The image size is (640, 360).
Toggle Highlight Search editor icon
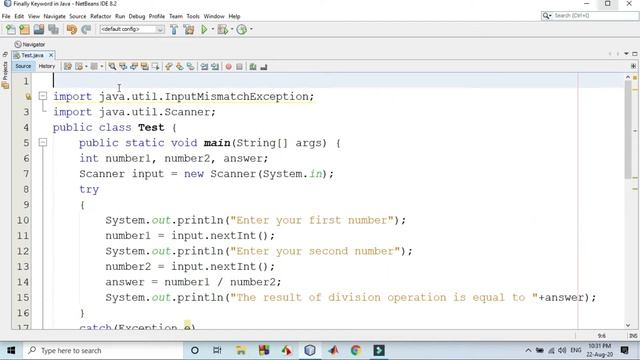[x=144, y=67]
